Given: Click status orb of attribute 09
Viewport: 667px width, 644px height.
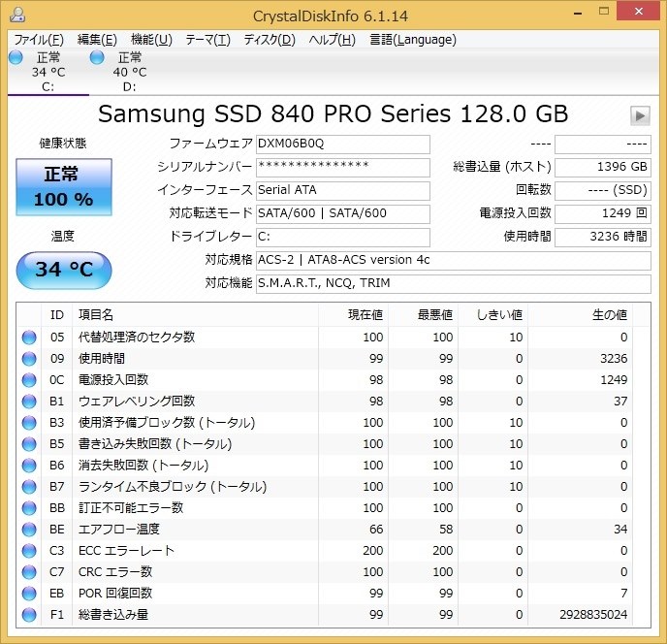Looking at the screenshot, I should 29,359.
